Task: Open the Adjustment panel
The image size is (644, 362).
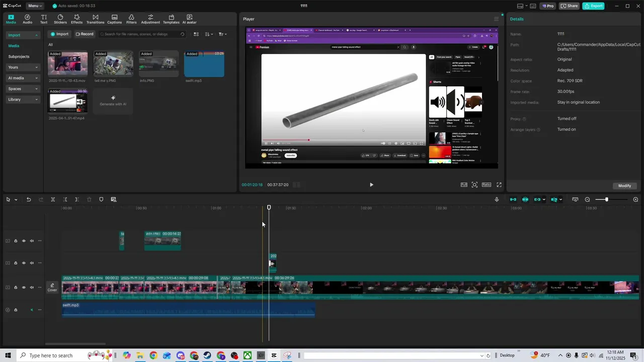Action: pos(150,19)
